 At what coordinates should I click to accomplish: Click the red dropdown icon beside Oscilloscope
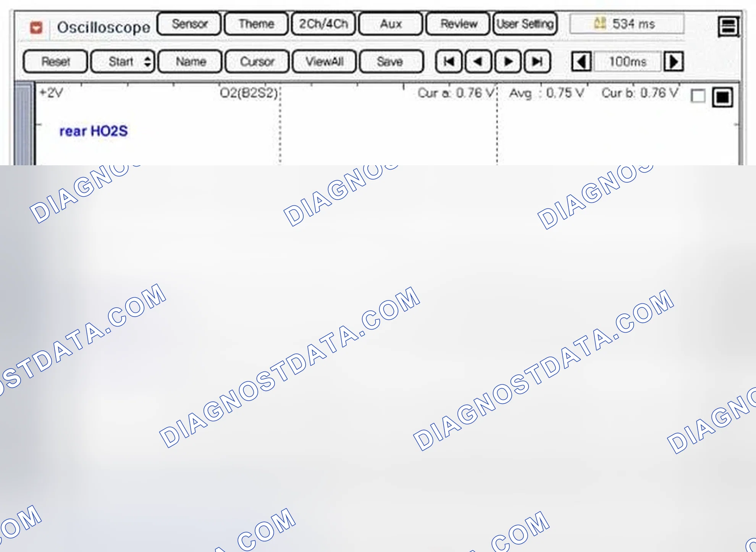click(36, 27)
